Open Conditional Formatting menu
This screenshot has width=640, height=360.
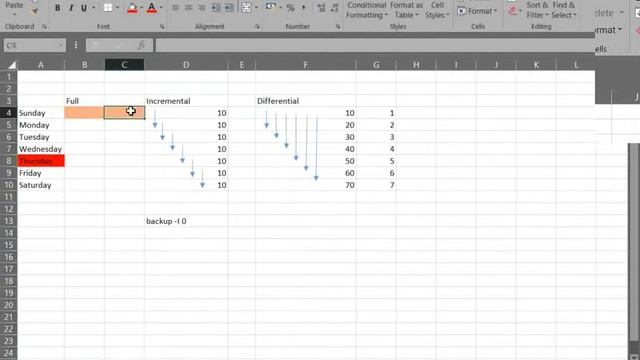(x=367, y=10)
